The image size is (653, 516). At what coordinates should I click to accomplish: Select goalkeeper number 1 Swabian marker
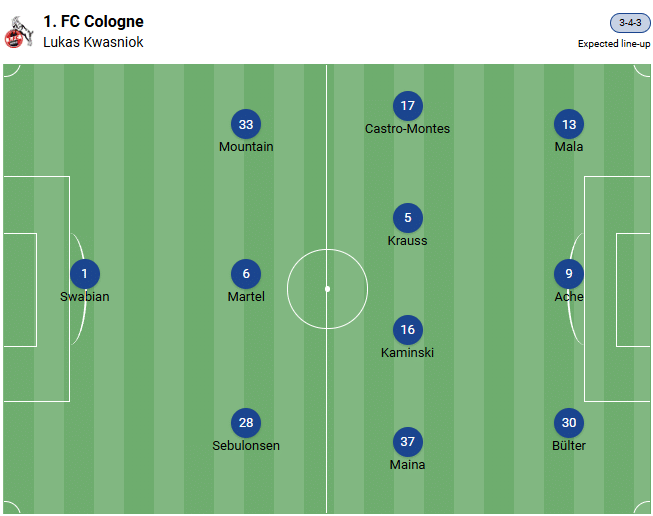85,274
